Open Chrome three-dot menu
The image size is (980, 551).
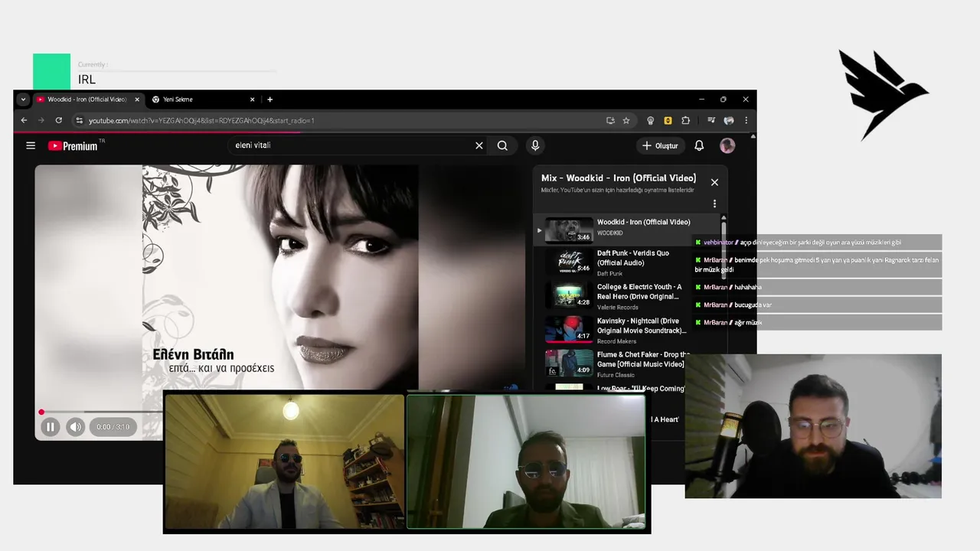(x=746, y=120)
